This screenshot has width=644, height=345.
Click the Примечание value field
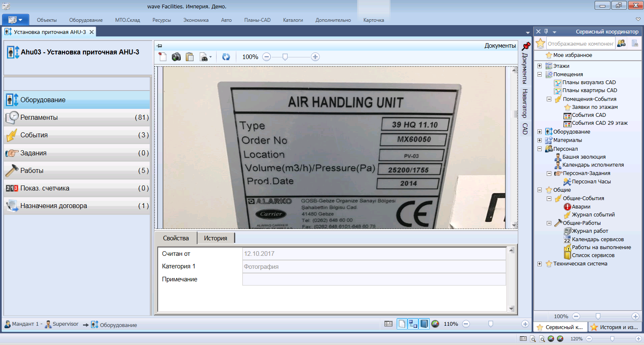pos(374,279)
